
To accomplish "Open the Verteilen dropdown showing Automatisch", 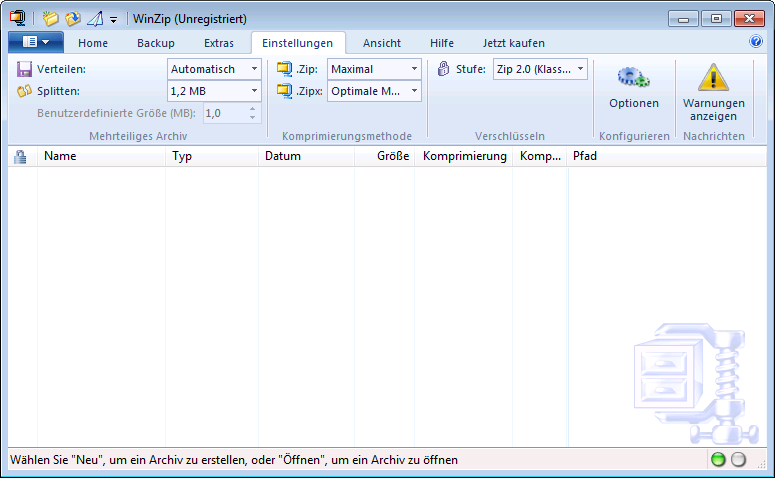I will coord(214,69).
